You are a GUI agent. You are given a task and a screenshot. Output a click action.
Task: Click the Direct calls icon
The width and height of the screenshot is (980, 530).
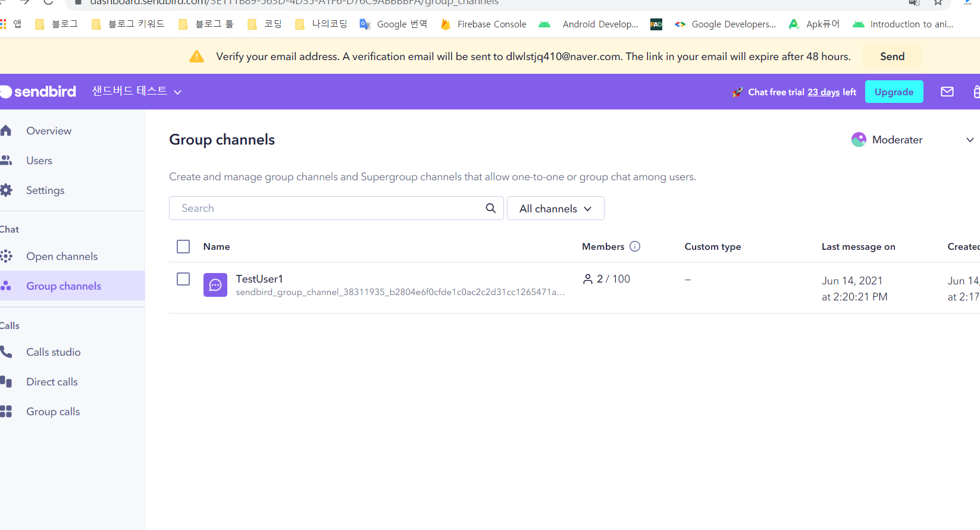pos(6,382)
